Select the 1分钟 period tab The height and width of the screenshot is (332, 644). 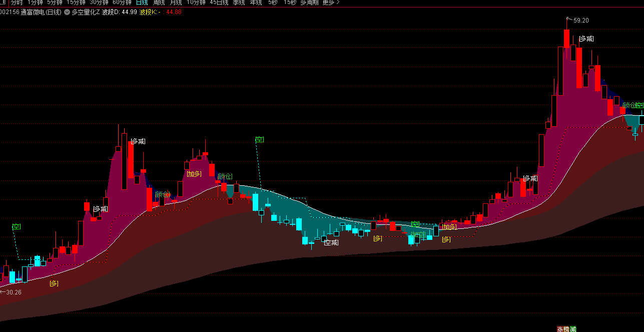35,3
